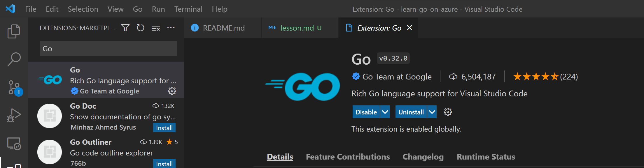Click the Minhaz Ahmed Syrus publisher name

(x=103, y=127)
